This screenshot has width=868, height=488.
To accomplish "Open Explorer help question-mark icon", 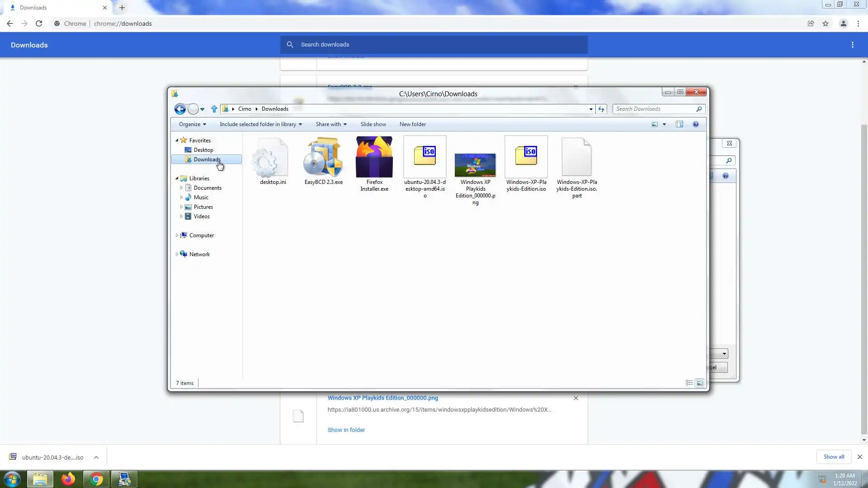I will [x=695, y=124].
